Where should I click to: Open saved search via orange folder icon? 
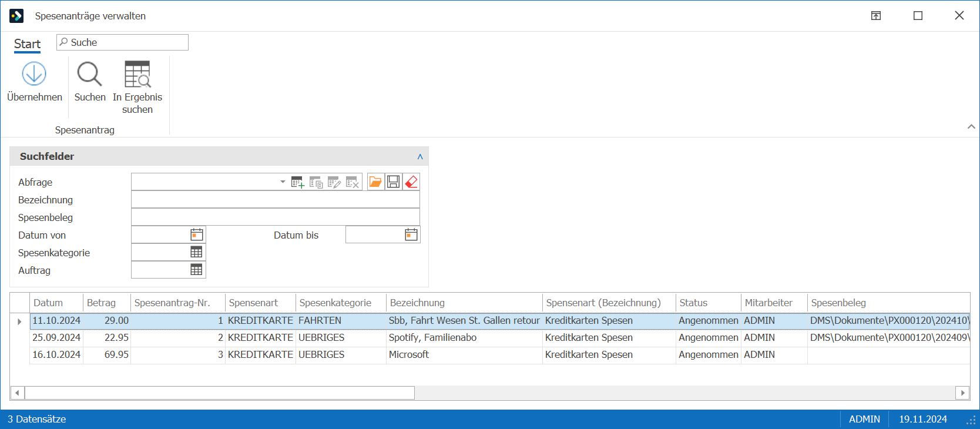point(375,182)
